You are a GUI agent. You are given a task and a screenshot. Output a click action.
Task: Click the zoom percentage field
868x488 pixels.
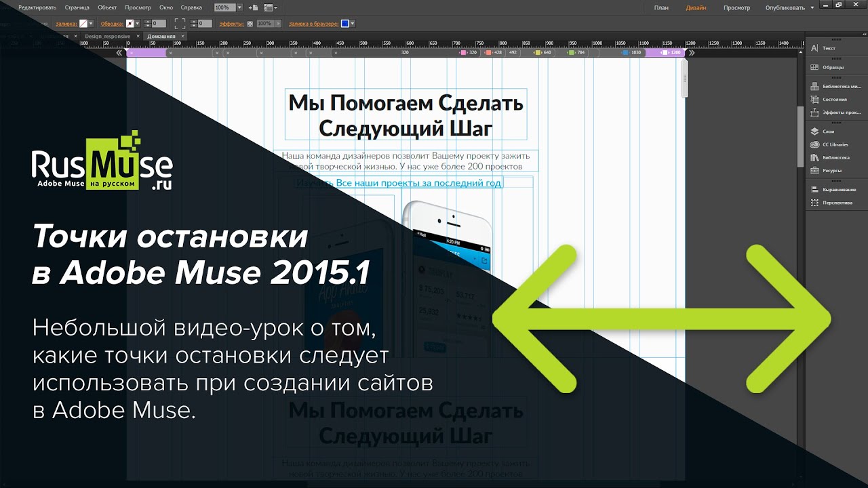(x=224, y=7)
